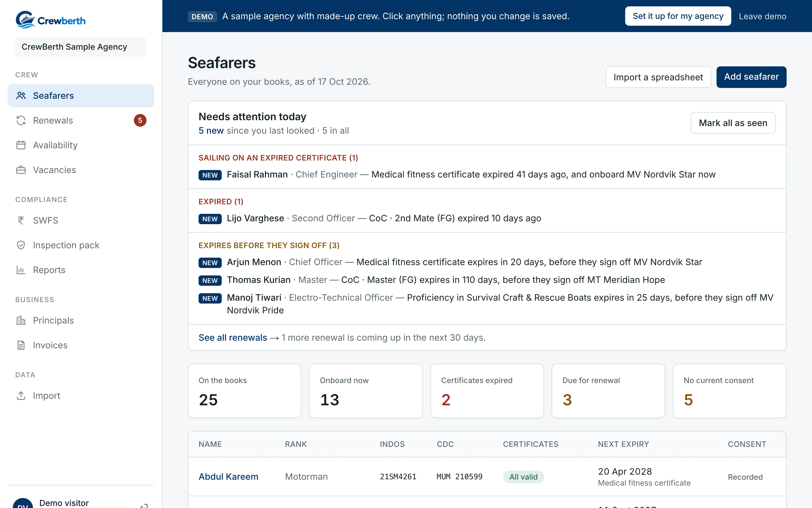Open the Faisal Rahman alert row

[487, 175]
